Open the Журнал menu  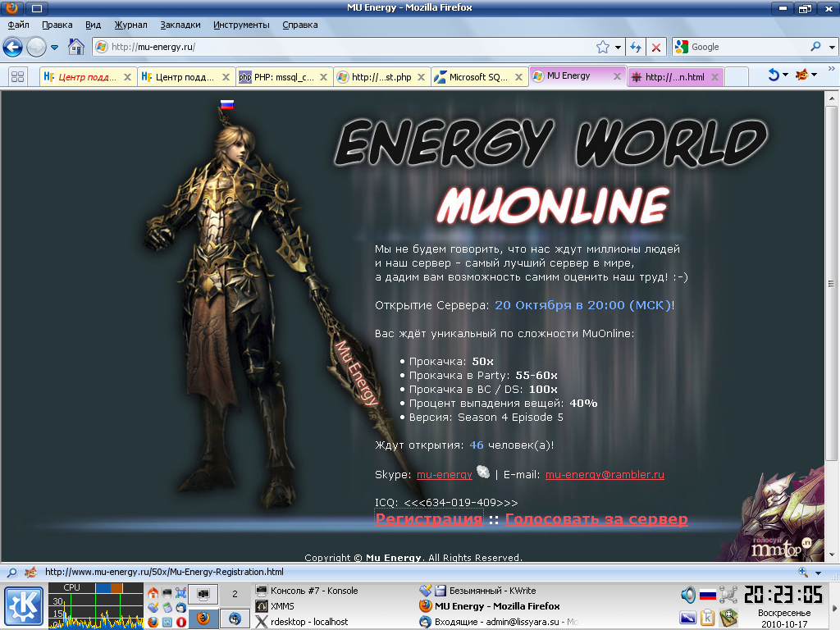pos(130,25)
